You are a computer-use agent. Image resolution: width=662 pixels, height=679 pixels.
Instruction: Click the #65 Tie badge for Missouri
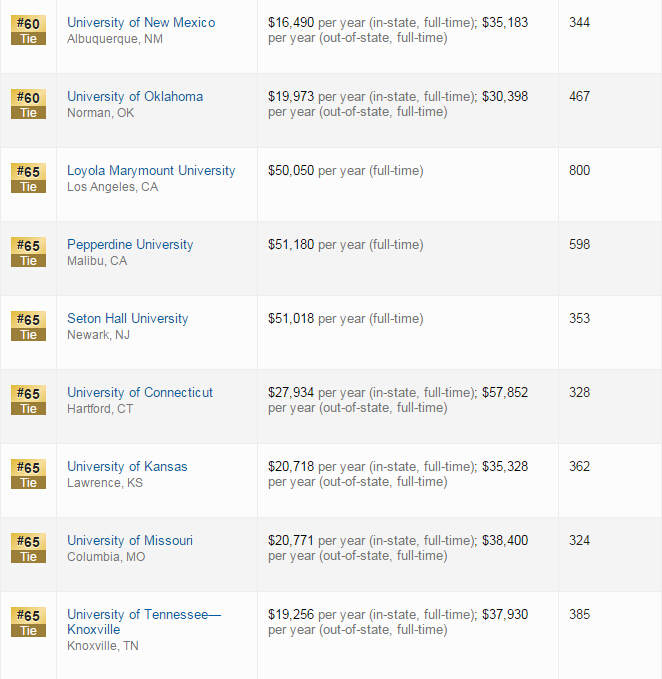tap(28, 549)
